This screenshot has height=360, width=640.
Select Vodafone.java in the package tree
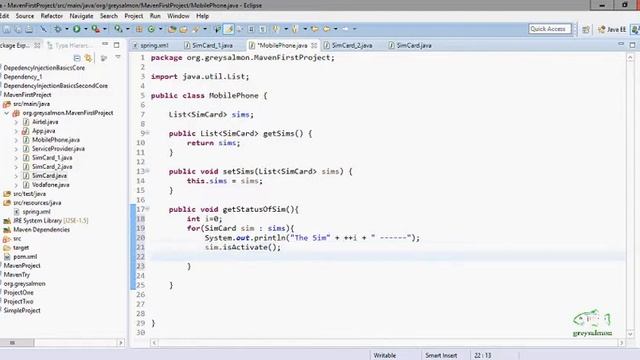[51, 185]
